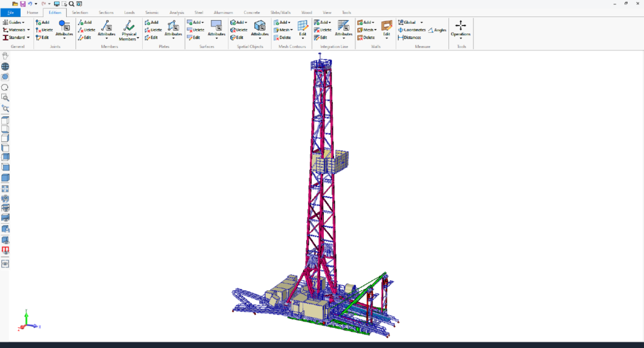This screenshot has height=348, width=644.
Task: Switch to the Steel tab
Action: 199,13
